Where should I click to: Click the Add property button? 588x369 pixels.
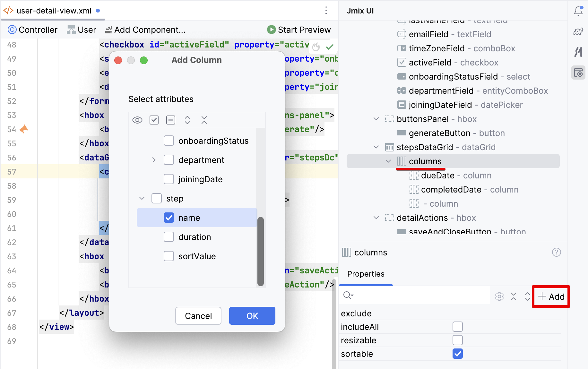[x=551, y=296]
